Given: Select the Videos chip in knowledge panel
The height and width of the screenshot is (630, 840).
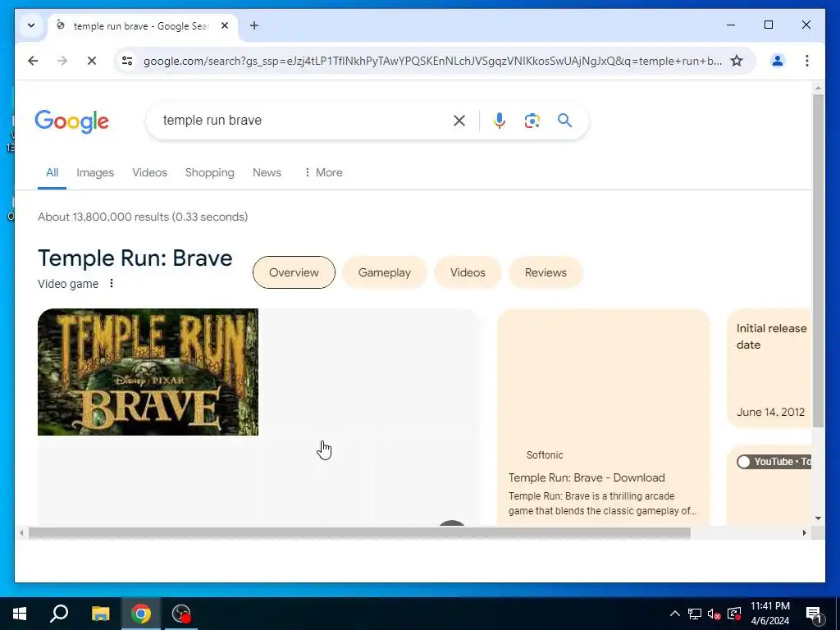Looking at the screenshot, I should (x=468, y=272).
